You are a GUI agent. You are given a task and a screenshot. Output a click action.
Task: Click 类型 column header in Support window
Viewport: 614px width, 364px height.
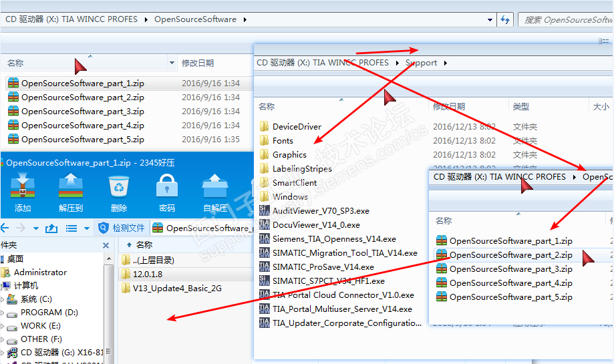[x=521, y=106]
